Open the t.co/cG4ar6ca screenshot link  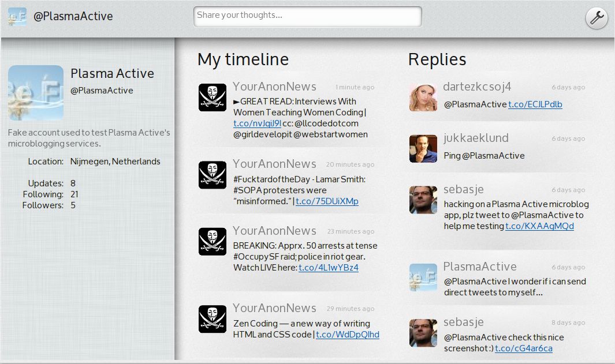click(x=524, y=348)
